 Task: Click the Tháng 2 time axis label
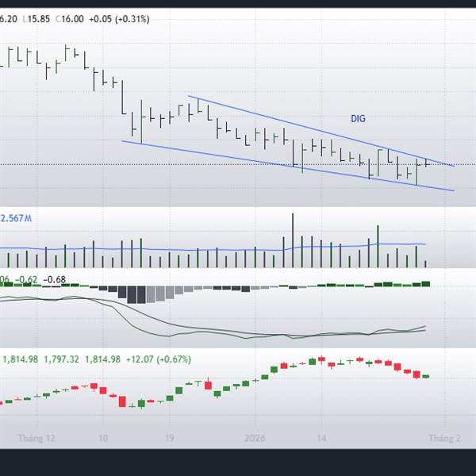point(444,438)
